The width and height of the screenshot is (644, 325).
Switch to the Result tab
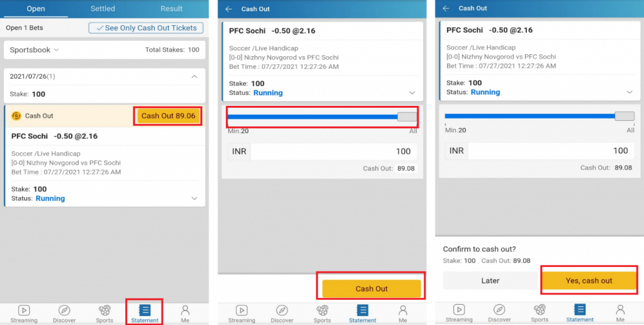pyautogui.click(x=172, y=9)
